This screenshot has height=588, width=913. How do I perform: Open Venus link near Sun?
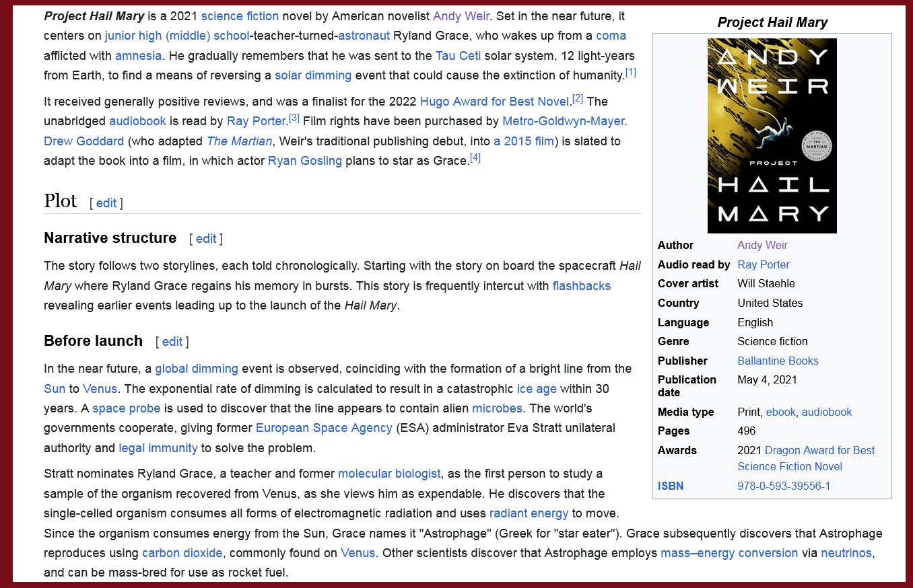[x=100, y=389]
